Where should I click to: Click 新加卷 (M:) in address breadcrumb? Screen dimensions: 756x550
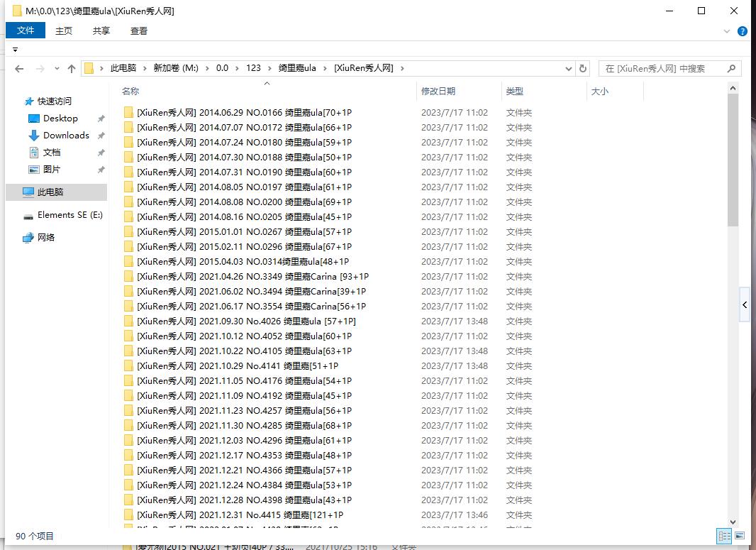[x=176, y=68]
